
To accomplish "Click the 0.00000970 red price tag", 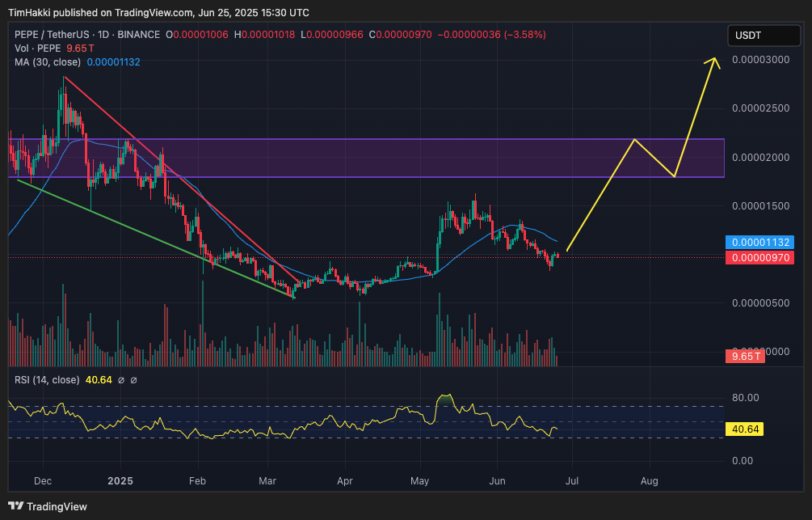I will pos(759,258).
